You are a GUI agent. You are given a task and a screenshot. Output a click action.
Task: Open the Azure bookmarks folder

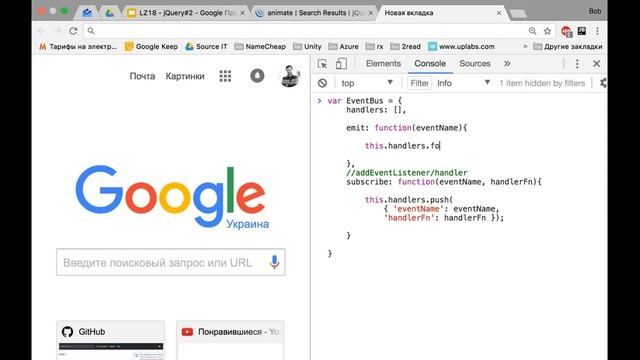pos(344,47)
